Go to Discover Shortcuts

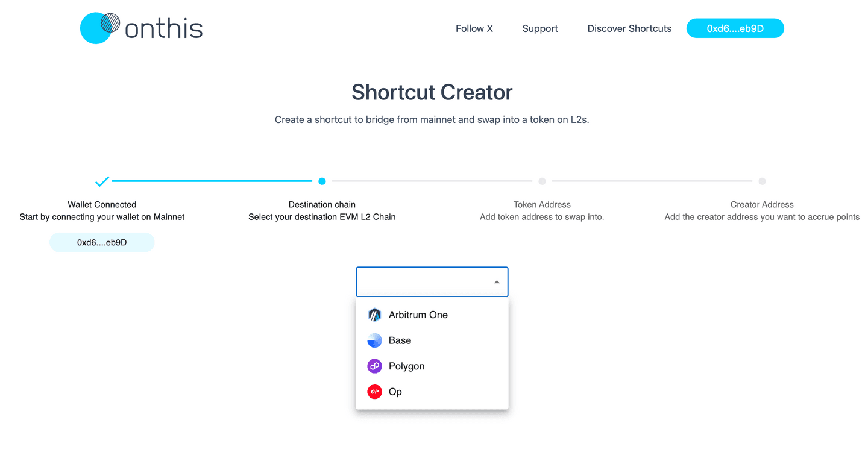[629, 28]
